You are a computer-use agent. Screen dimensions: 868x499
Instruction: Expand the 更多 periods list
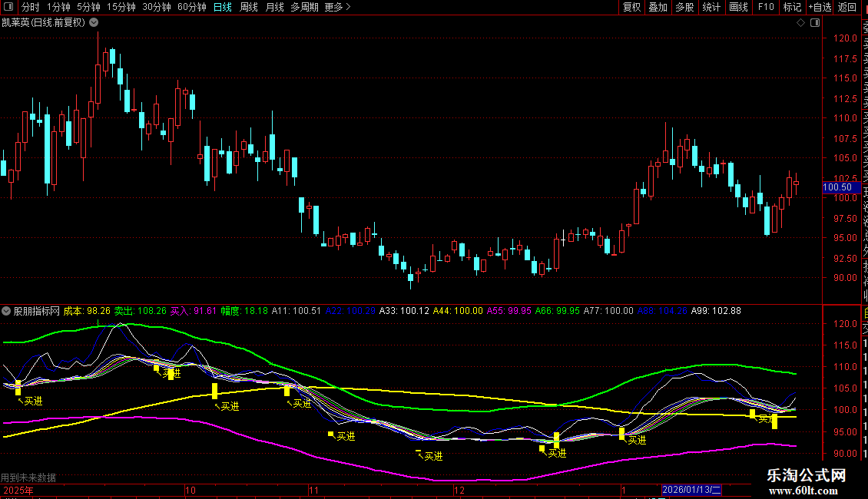(x=337, y=7)
